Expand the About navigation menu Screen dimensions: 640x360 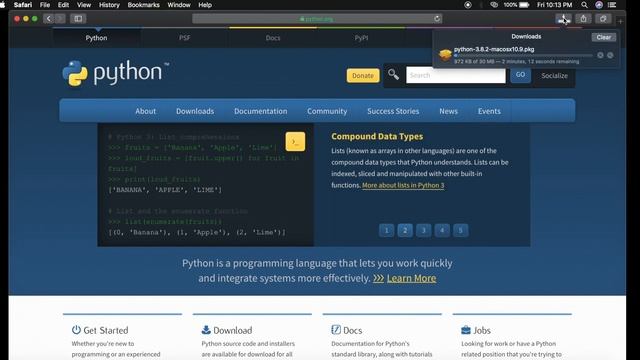click(x=146, y=111)
